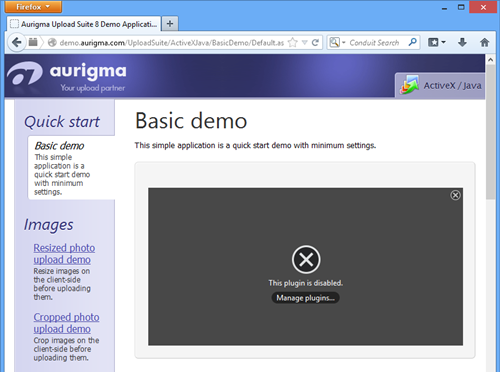The height and width of the screenshot is (372, 500).
Task: Click the 'Your upload partner' tagline
Action: pos(93,88)
